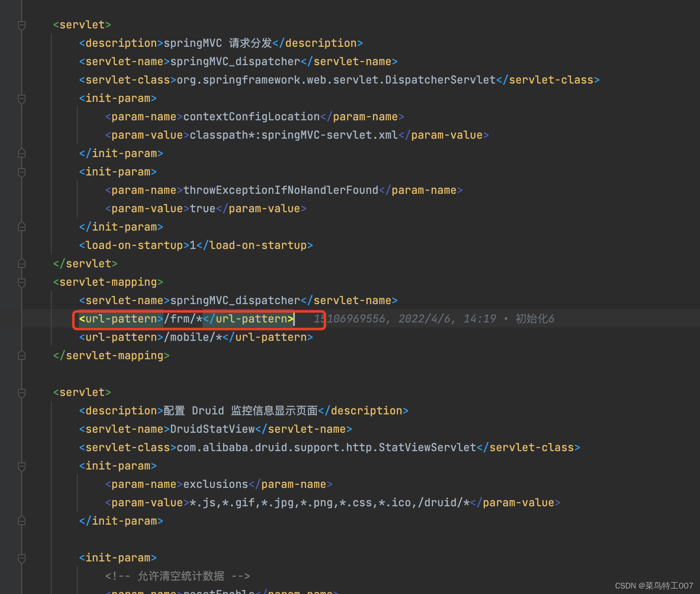Click 'contextConfigLocation' param name
This screenshot has height=594, width=700.
(251, 117)
